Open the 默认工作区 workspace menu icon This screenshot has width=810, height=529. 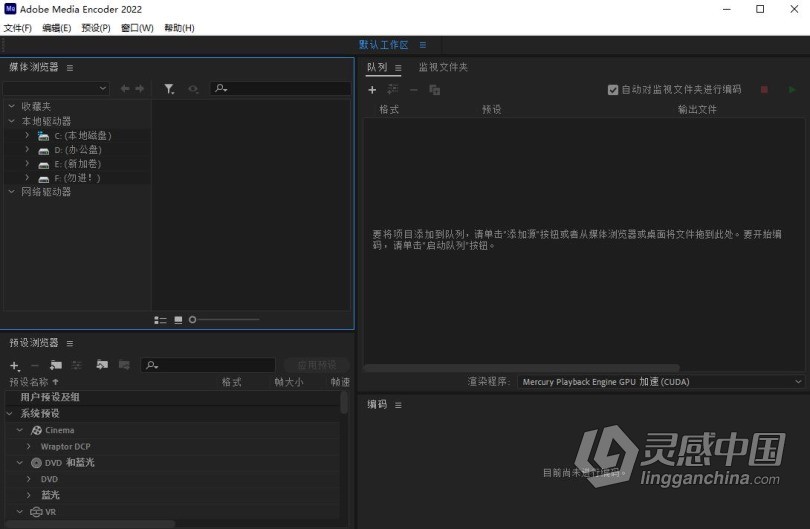click(x=423, y=45)
